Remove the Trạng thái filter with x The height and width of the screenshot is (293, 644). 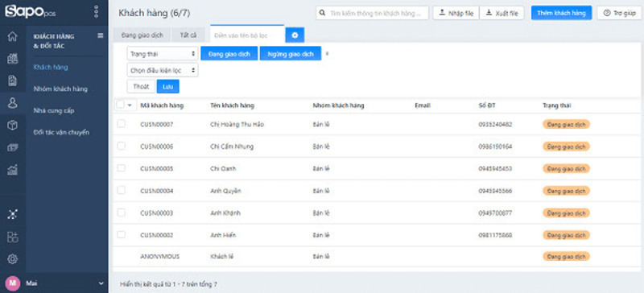click(x=327, y=53)
